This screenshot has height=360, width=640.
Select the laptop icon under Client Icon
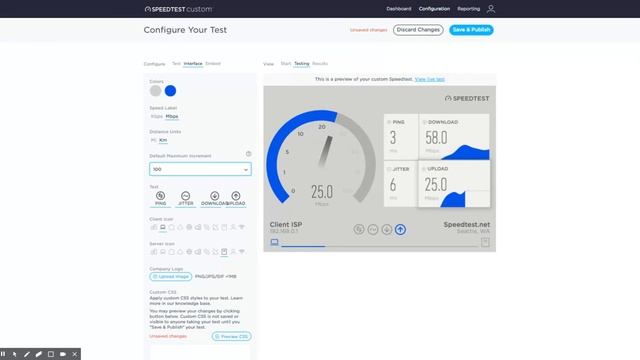pos(163,227)
